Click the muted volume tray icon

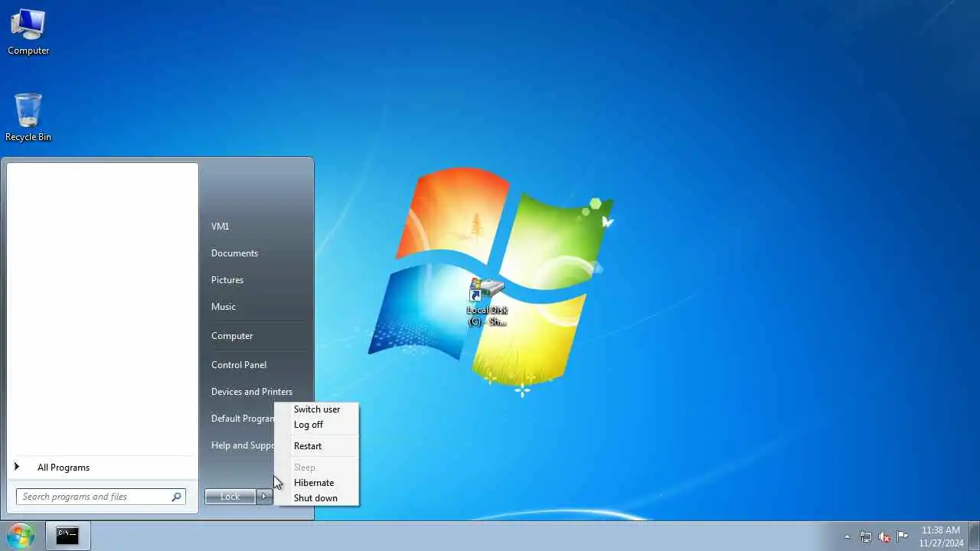884,536
